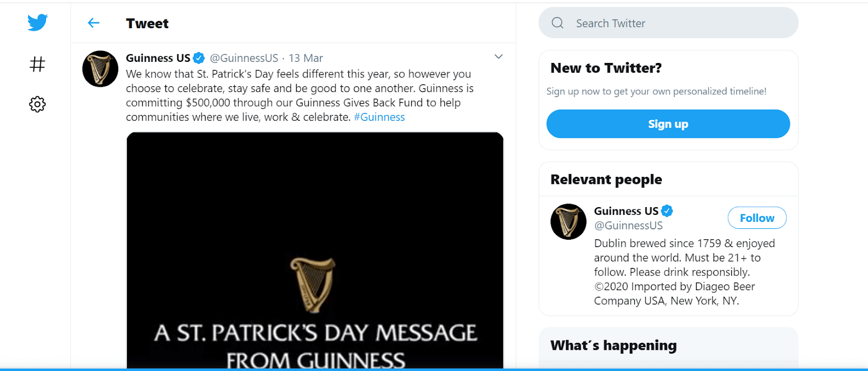Click the What's happening section header
This screenshot has height=371, width=868.
613,345
